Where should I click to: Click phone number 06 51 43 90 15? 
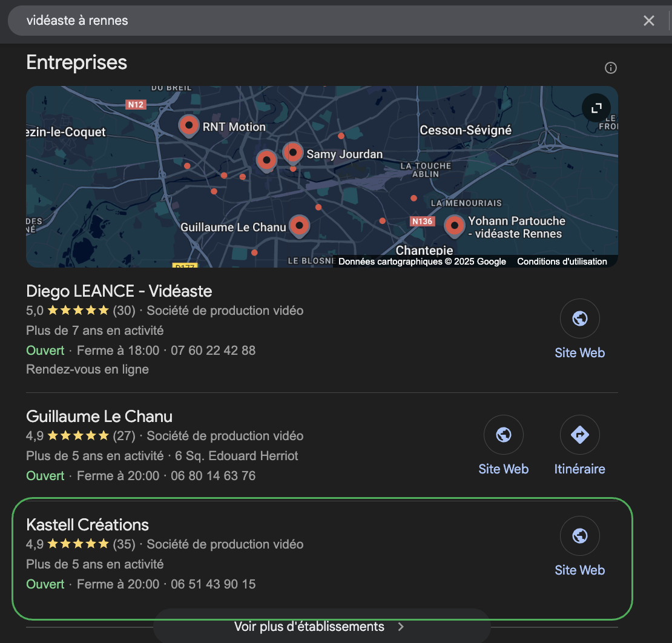tap(213, 584)
